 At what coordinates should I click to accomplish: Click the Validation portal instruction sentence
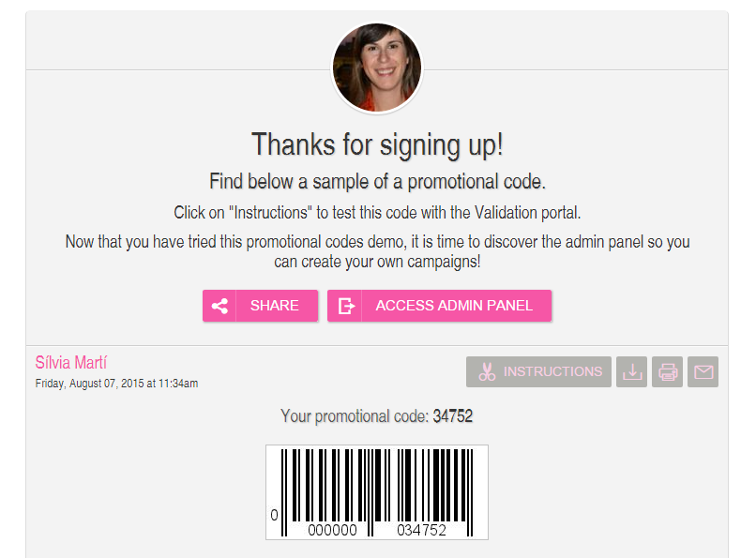(377, 213)
